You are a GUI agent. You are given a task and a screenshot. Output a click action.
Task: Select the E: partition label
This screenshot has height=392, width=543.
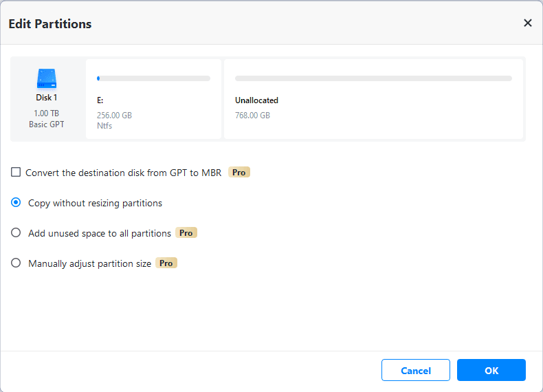102,100
